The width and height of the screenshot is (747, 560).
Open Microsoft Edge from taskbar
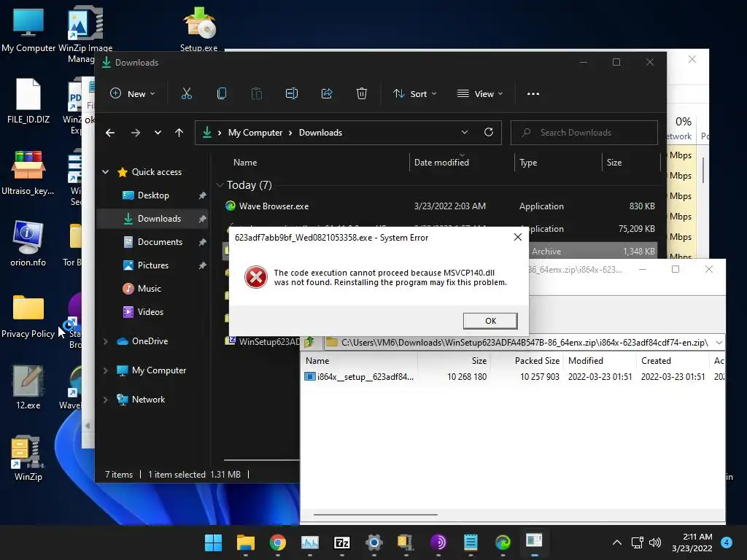[503, 542]
